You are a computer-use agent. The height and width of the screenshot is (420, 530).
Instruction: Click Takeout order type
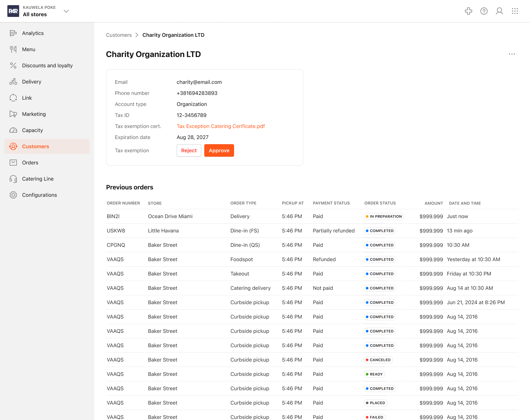pos(240,274)
